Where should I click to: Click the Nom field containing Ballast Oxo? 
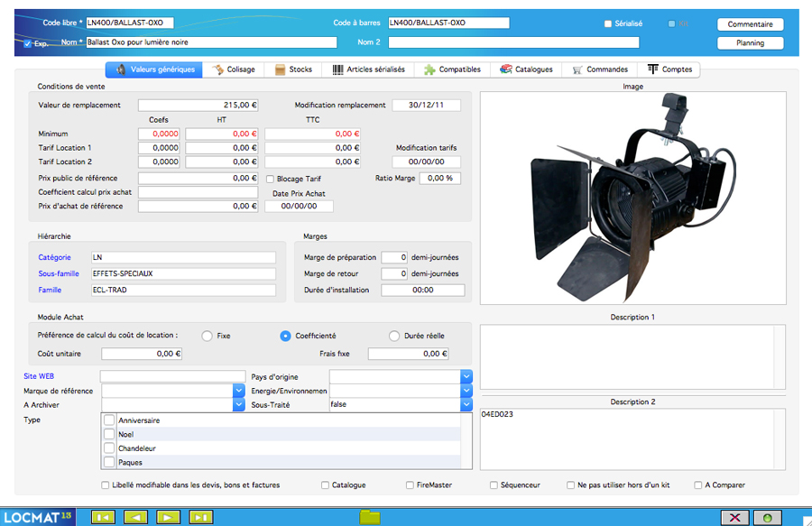pyautogui.click(x=211, y=42)
